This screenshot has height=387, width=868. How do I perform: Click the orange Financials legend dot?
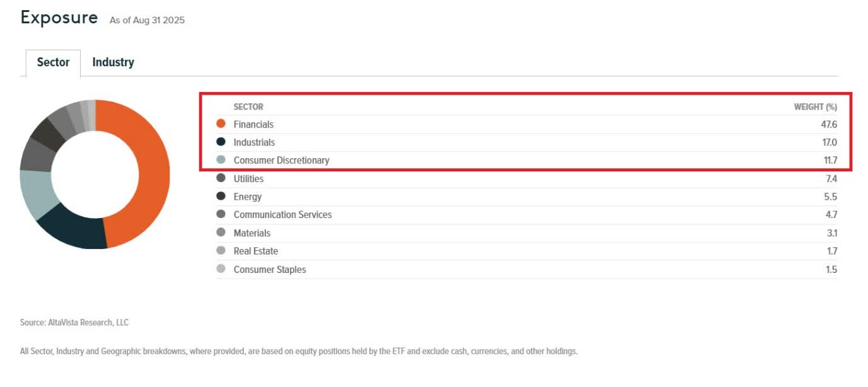(x=221, y=124)
